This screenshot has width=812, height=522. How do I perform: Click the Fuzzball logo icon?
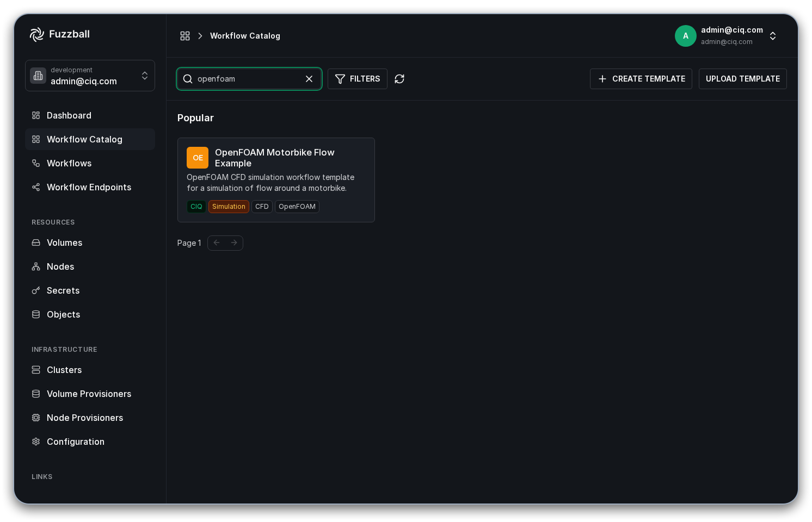tap(37, 34)
